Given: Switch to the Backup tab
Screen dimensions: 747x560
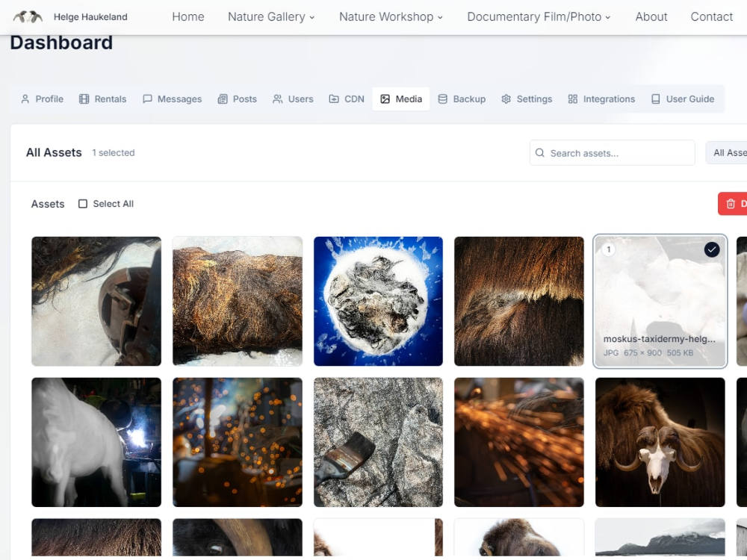Looking at the screenshot, I should click(x=462, y=99).
